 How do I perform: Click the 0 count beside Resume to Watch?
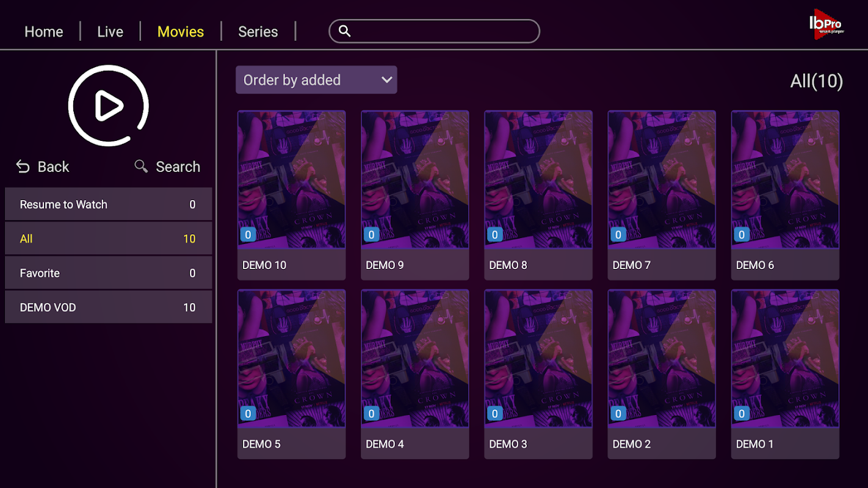pyautogui.click(x=192, y=205)
